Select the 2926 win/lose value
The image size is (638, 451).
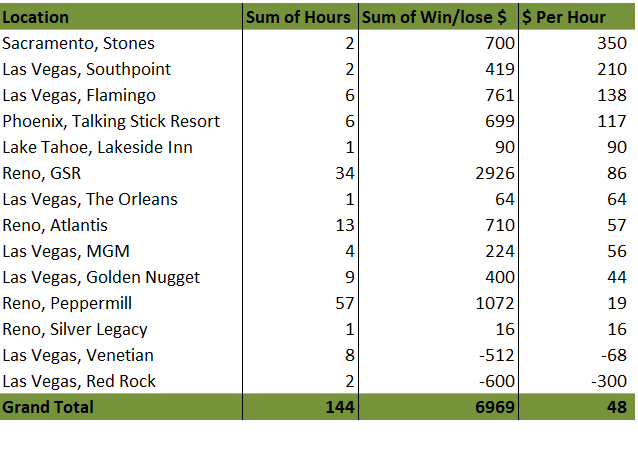pyautogui.click(x=495, y=173)
